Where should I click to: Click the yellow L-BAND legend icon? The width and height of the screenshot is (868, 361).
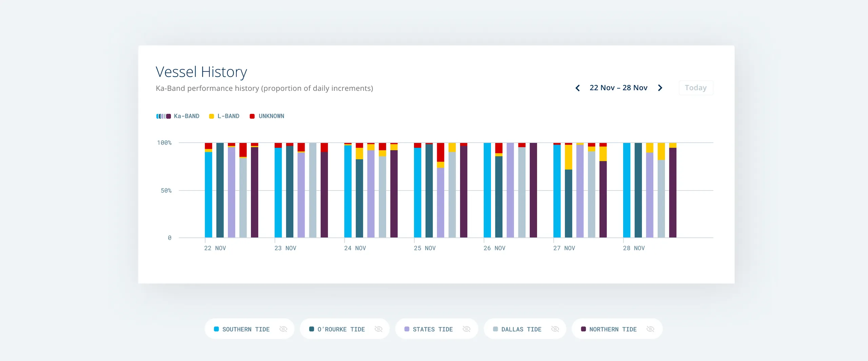point(211,116)
